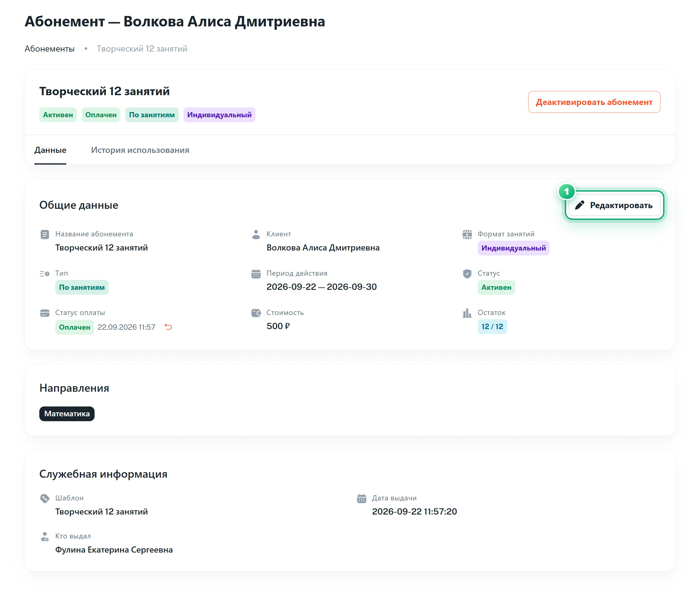Click the Оплачен badge in header card
This screenshot has width=700, height=614.
pyautogui.click(x=101, y=115)
